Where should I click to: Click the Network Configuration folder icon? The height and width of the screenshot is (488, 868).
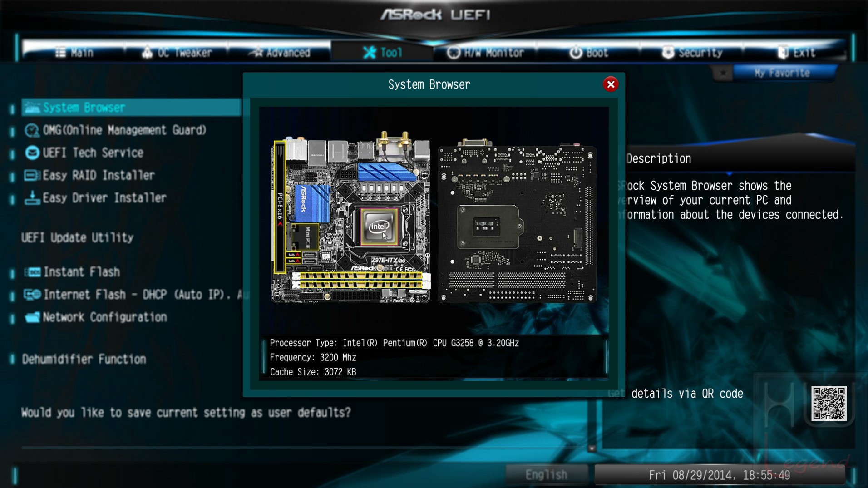(x=32, y=317)
